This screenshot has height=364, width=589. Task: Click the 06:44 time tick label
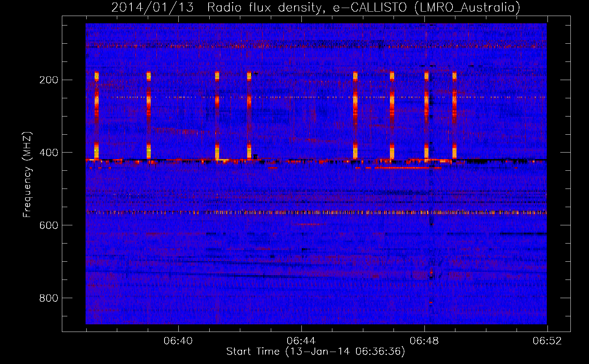[x=301, y=341]
